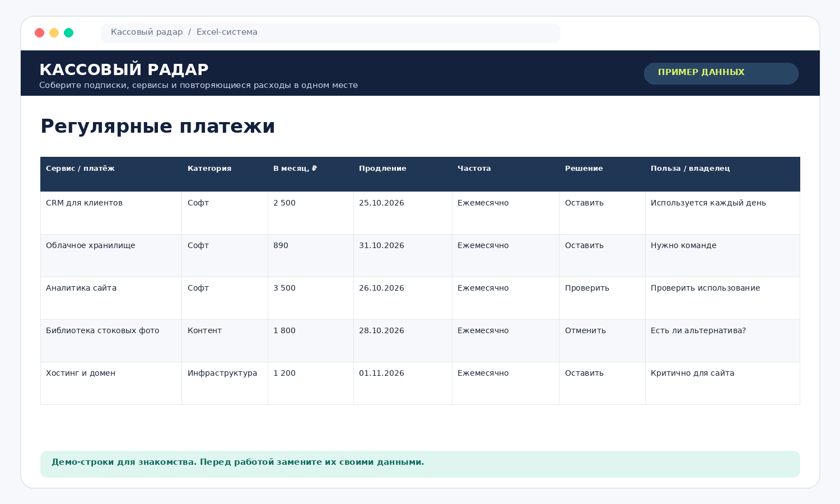Click the Регулярные платежи heading
Viewport: 840px width, 504px height.
158,126
